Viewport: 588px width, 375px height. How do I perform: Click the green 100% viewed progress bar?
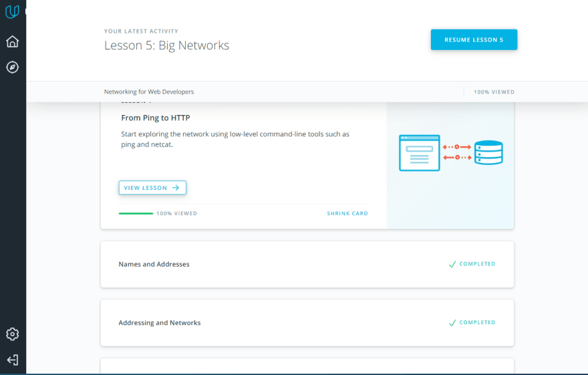pyautogui.click(x=136, y=213)
